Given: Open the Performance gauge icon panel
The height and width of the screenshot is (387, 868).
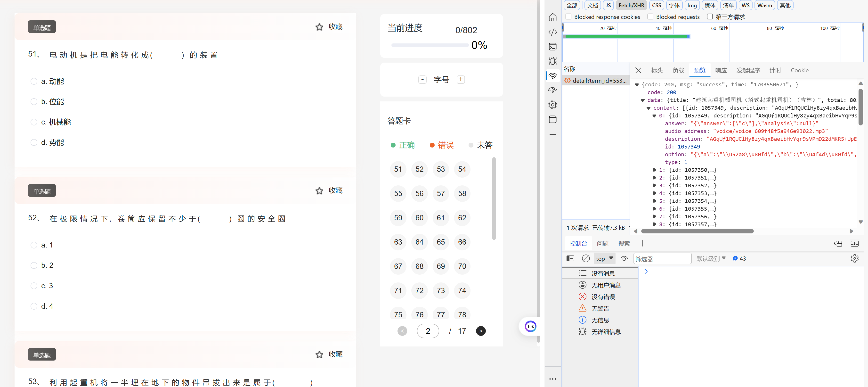Looking at the screenshot, I should click(x=553, y=90).
